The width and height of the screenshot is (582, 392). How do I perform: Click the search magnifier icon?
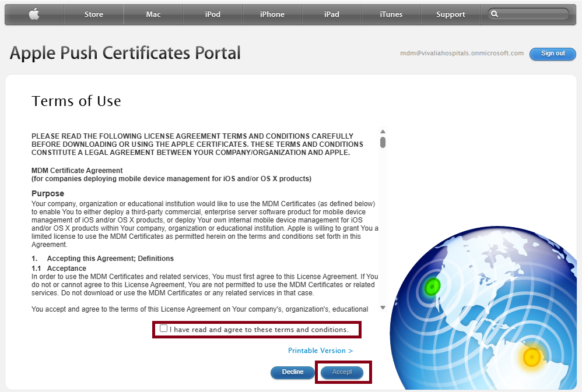click(x=495, y=14)
